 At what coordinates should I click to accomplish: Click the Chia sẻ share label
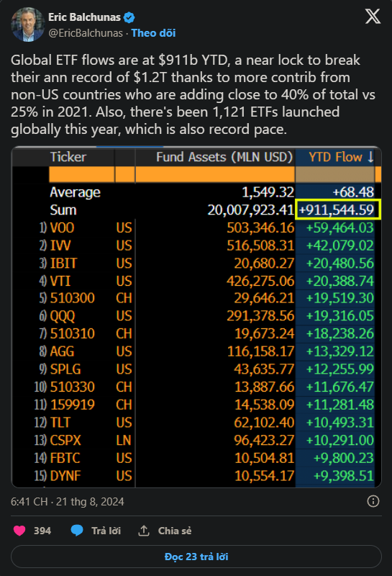tap(175, 531)
